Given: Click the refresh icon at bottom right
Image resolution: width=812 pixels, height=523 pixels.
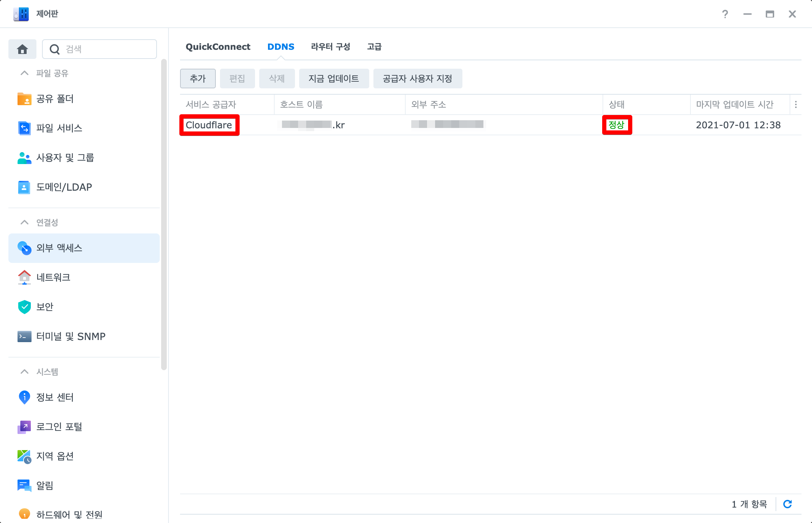Looking at the screenshot, I should (x=787, y=504).
